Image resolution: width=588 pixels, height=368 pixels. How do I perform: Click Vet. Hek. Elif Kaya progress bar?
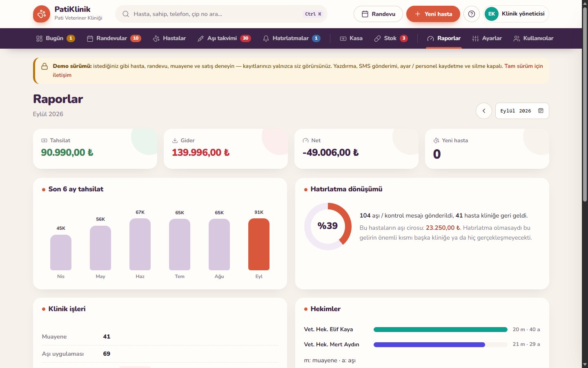click(441, 330)
